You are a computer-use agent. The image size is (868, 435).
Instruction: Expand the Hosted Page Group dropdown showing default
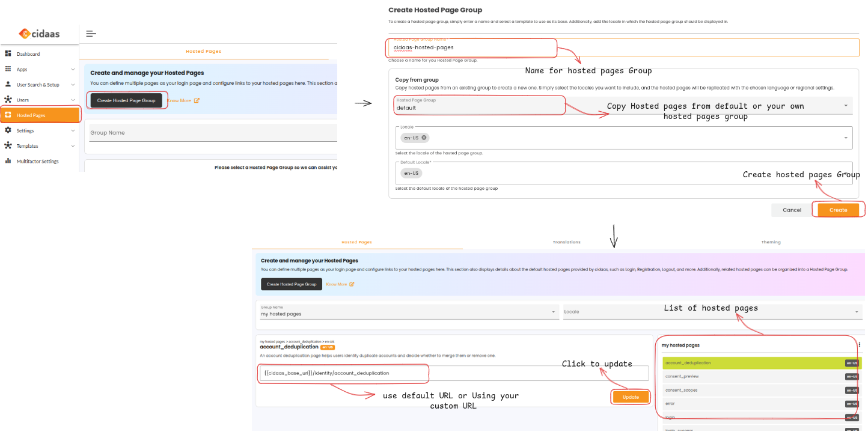[x=846, y=105]
